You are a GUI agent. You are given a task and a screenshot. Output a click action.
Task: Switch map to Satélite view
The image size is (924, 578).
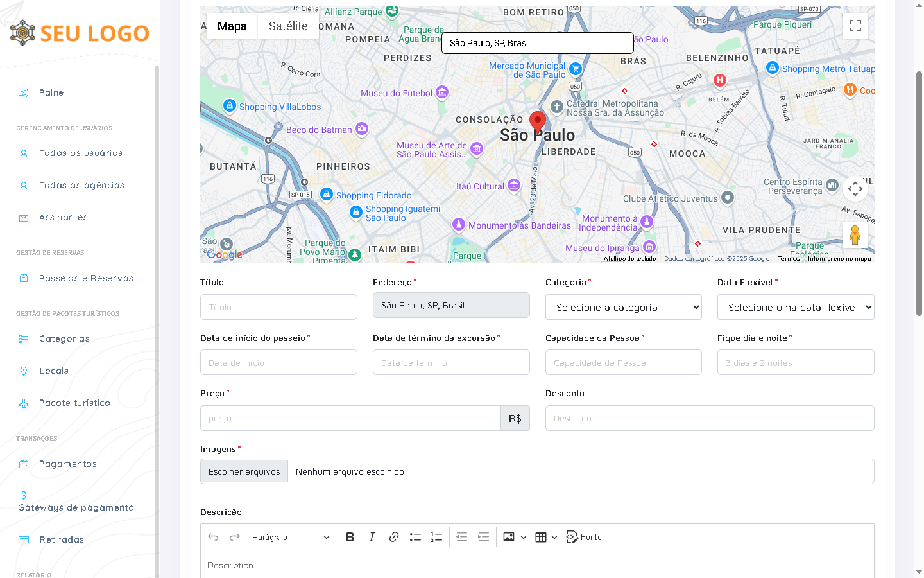pyautogui.click(x=288, y=26)
